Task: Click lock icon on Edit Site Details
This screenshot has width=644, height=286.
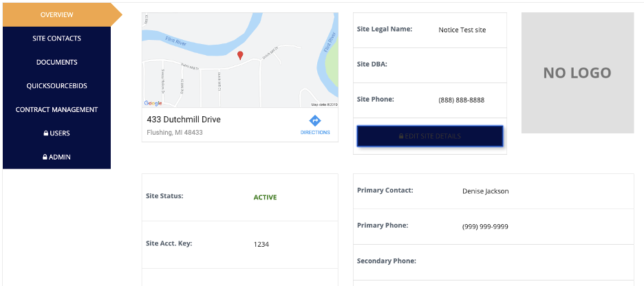Action: [x=401, y=136]
